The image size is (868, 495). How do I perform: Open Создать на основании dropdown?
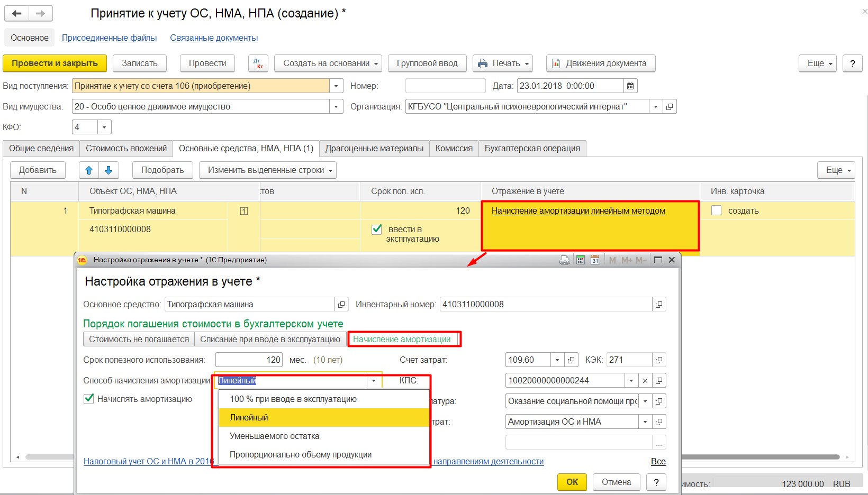point(328,63)
